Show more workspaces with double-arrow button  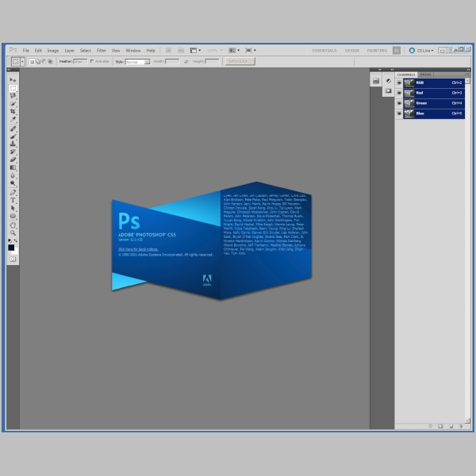click(397, 51)
